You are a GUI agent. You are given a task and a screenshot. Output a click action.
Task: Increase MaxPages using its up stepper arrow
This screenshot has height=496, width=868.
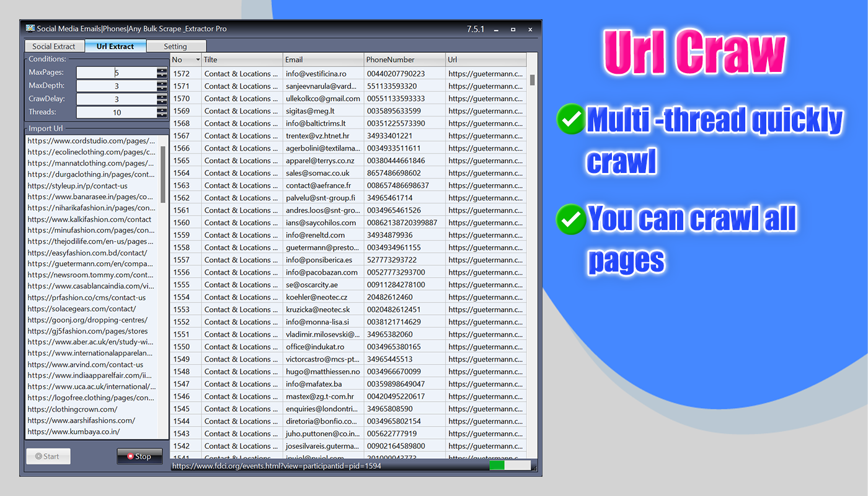162,70
